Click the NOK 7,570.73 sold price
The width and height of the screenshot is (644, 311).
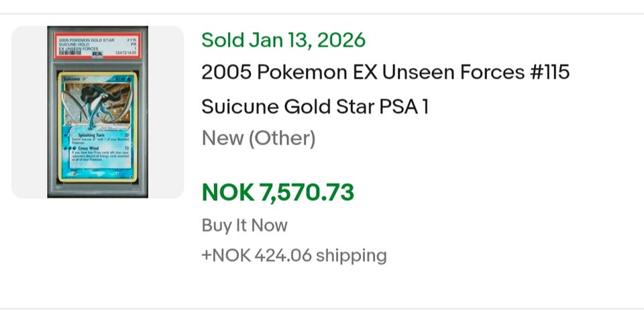click(x=278, y=192)
